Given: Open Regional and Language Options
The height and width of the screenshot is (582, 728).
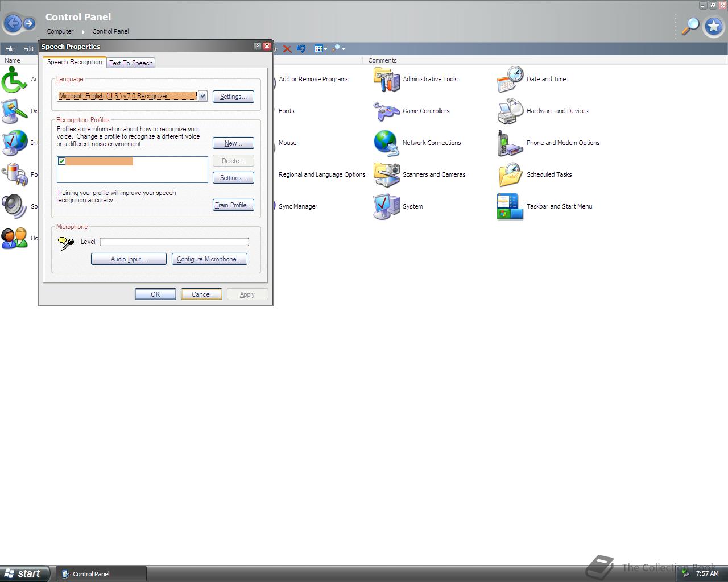Looking at the screenshot, I should 322,175.
